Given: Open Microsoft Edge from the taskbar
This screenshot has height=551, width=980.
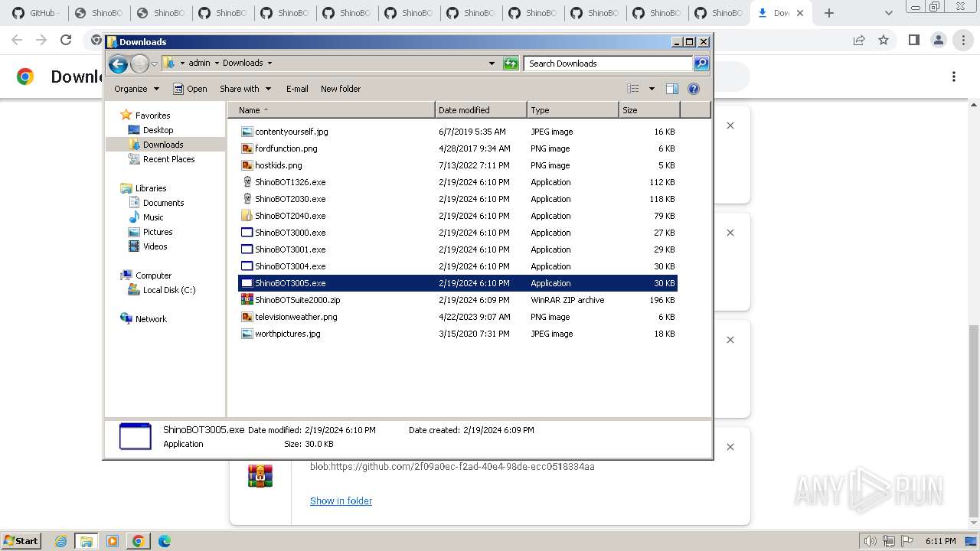Looking at the screenshot, I should tap(165, 541).
